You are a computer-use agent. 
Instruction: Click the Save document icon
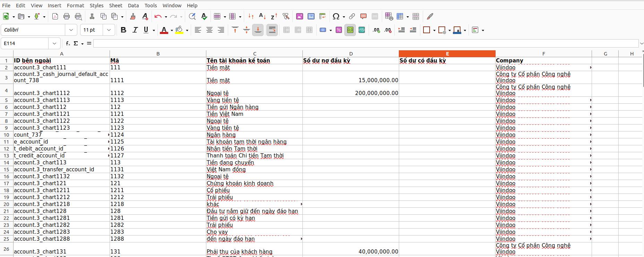point(36,16)
